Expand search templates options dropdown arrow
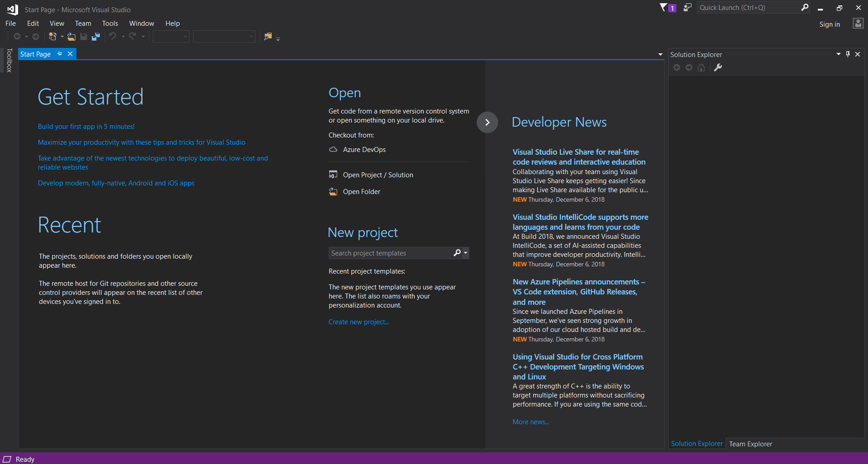 466,253
